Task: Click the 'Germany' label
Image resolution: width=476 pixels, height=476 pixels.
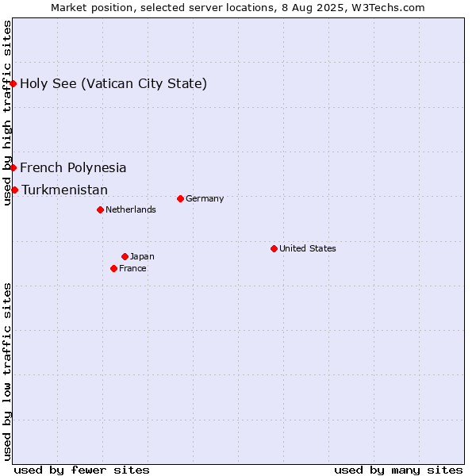Action: (x=205, y=199)
